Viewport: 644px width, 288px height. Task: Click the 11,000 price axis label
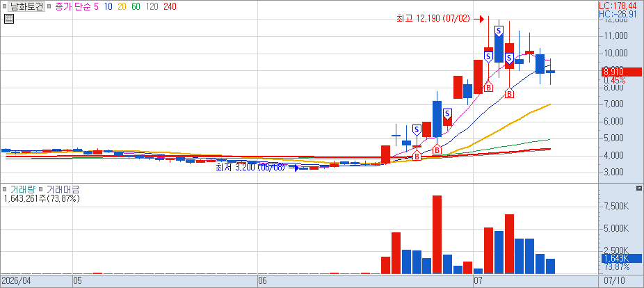(615, 36)
